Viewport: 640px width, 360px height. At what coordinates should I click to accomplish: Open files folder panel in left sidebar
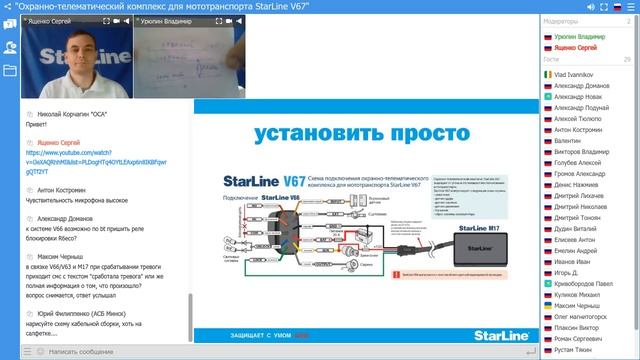click(10, 71)
